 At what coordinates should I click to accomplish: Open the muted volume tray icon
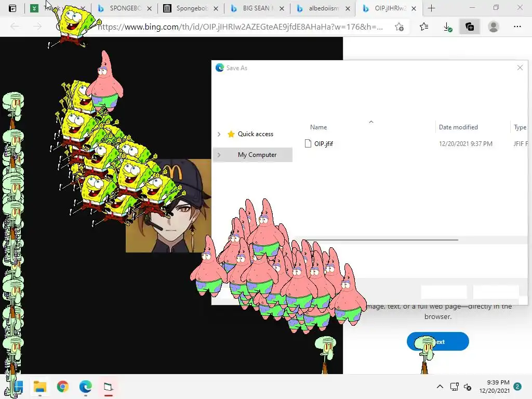(468, 387)
